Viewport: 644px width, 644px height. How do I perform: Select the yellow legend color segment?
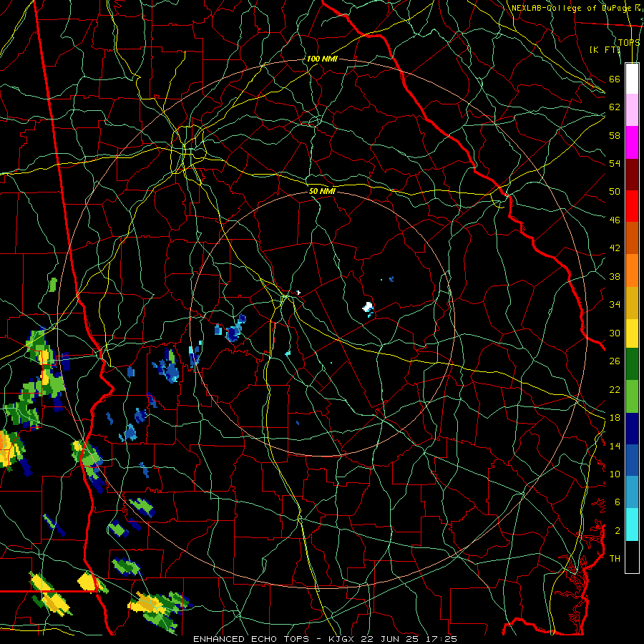pos(632,333)
